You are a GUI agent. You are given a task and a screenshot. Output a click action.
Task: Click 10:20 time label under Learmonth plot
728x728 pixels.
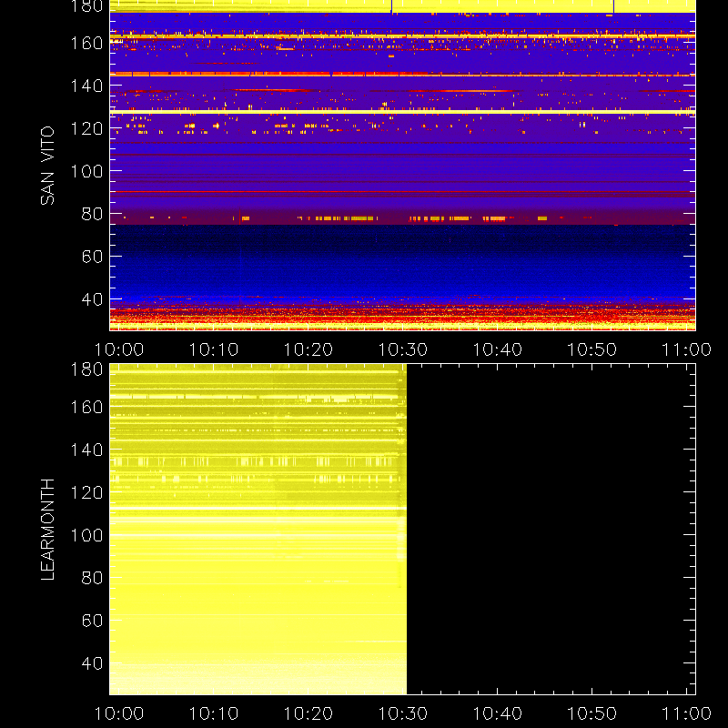[x=308, y=713]
